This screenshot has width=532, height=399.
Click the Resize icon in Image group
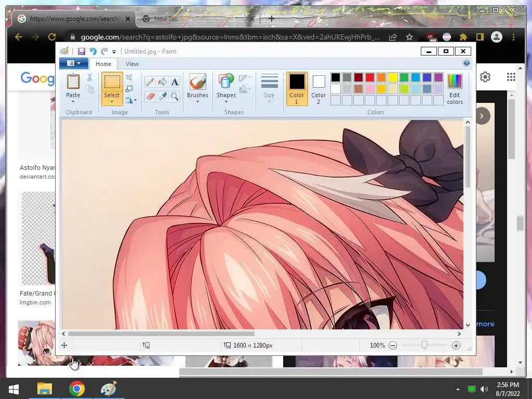point(129,89)
